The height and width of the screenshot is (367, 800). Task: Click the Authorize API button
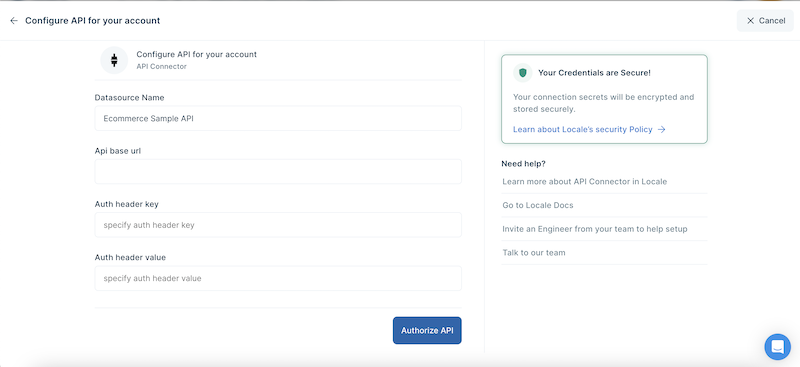click(427, 330)
